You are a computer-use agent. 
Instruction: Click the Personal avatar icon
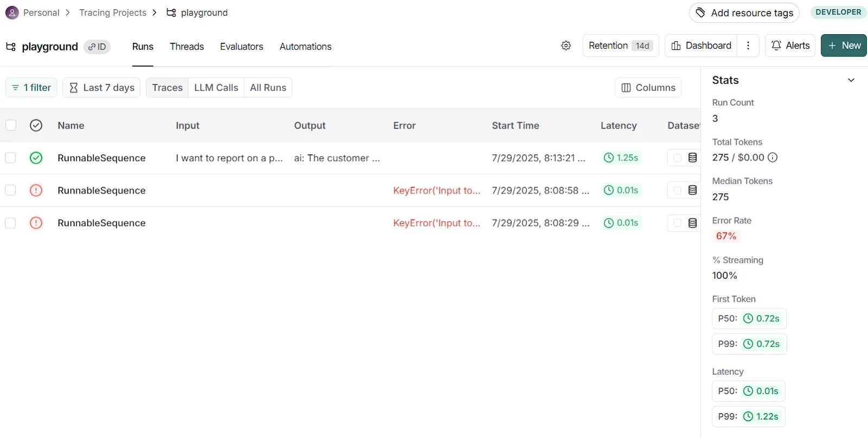(x=12, y=12)
